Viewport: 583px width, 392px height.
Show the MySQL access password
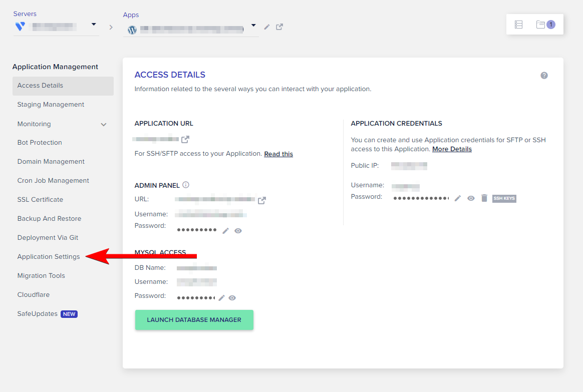[232, 297]
